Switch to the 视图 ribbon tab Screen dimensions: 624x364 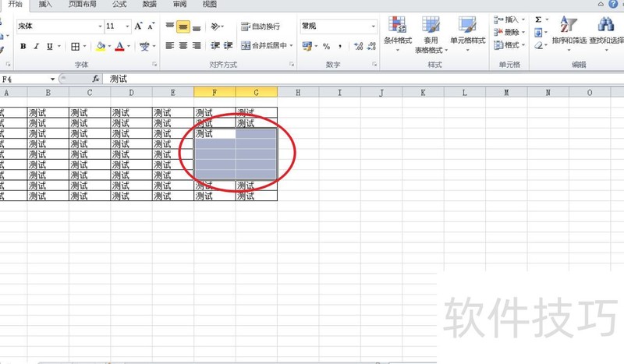210,4
